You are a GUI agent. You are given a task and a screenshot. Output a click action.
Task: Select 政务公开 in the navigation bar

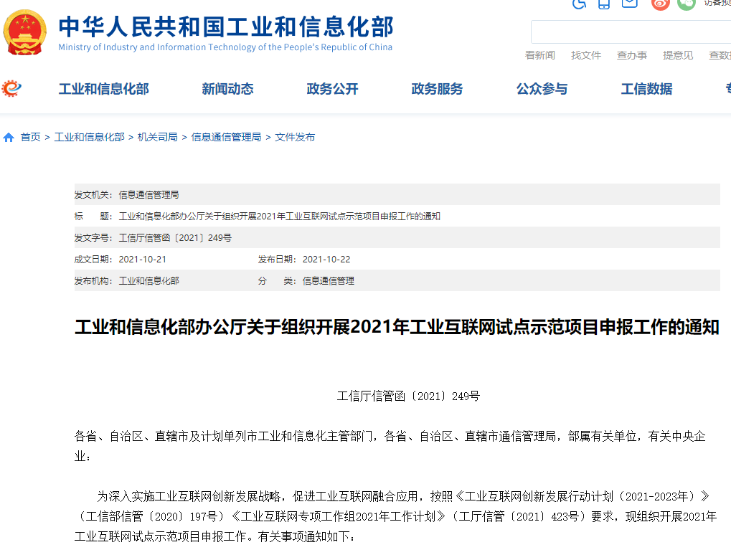click(332, 89)
